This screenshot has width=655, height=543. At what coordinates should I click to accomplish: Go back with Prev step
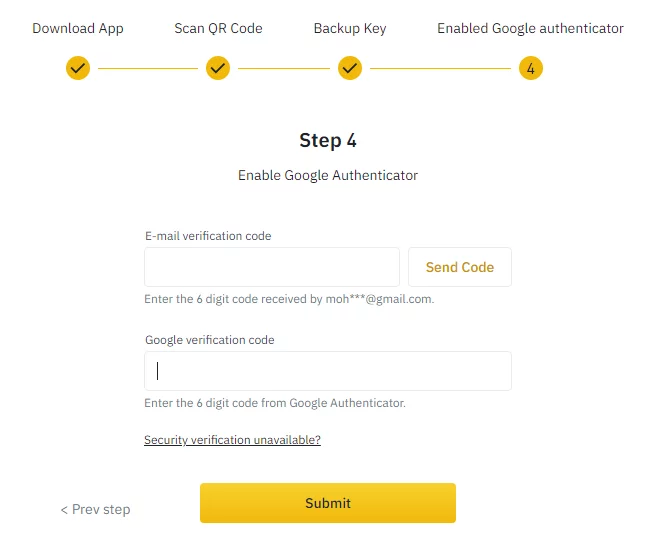(x=95, y=509)
